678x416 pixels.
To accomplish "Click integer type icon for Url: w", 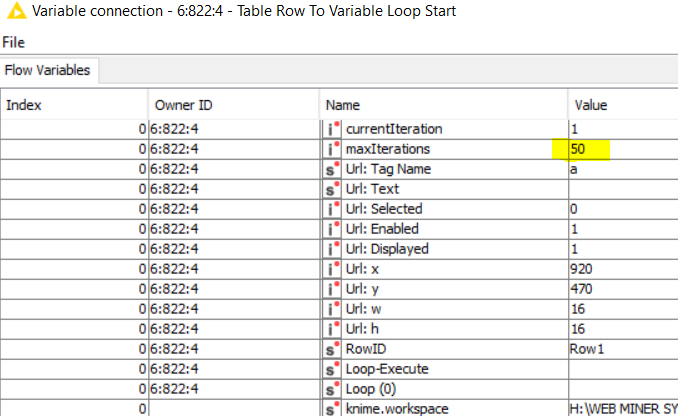I will tap(332, 309).
